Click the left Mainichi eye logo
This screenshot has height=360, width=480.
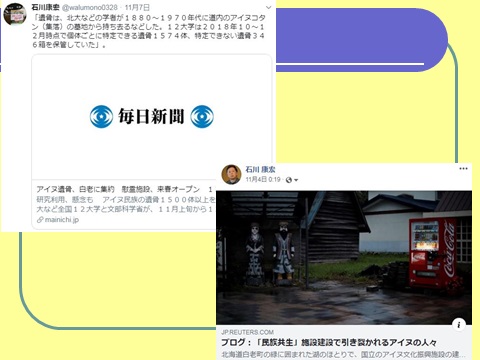[x=101, y=117]
